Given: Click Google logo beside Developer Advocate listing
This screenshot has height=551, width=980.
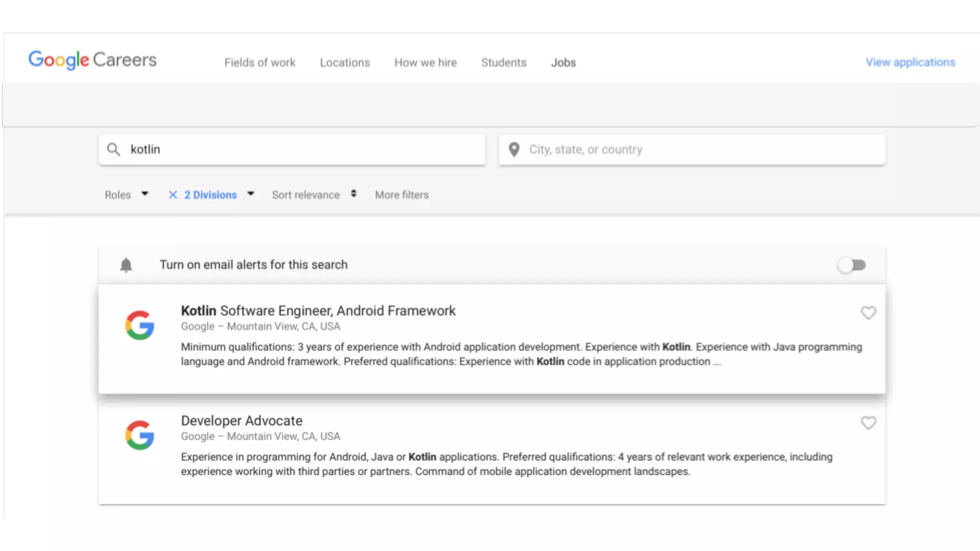Looking at the screenshot, I should click(x=140, y=435).
